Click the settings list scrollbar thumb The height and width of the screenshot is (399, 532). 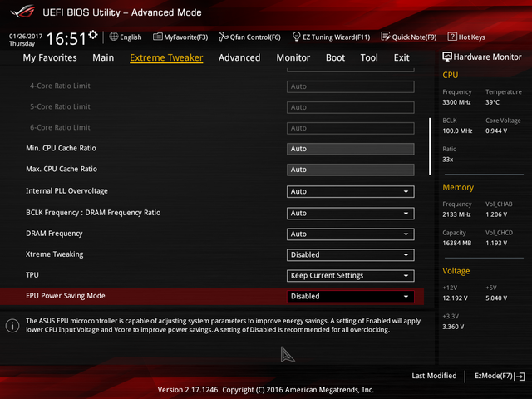(x=430, y=146)
